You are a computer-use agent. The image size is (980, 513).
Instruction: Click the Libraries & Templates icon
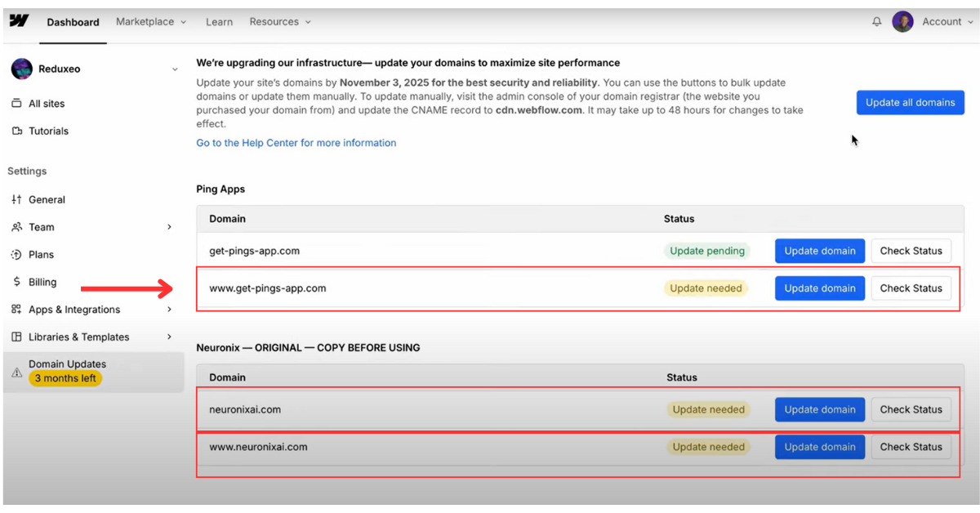point(16,337)
